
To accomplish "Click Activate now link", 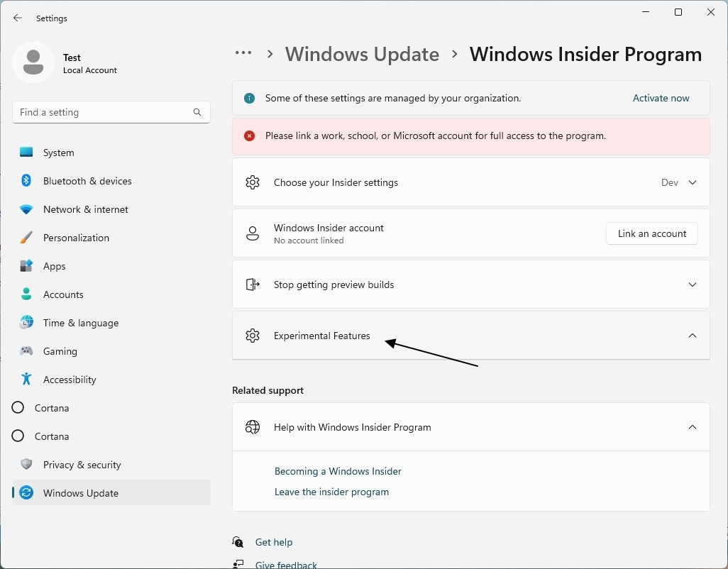I will 661,98.
